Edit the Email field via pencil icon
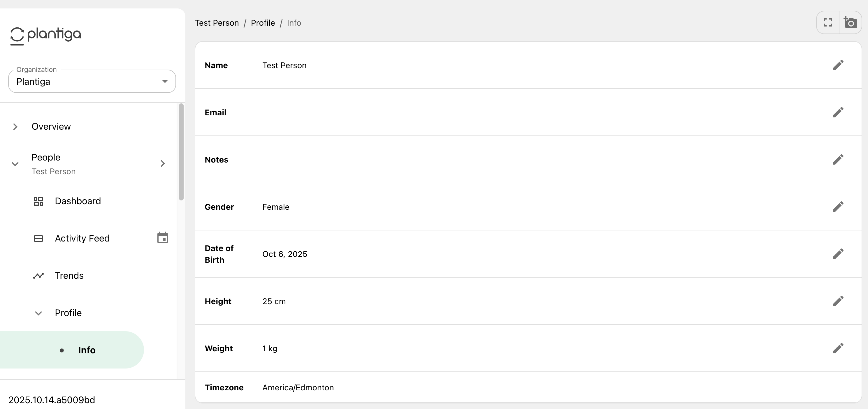The width and height of the screenshot is (868, 409). (x=838, y=112)
